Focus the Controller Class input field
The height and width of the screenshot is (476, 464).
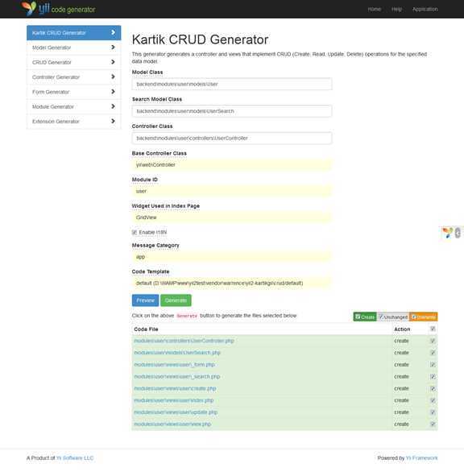(x=232, y=138)
